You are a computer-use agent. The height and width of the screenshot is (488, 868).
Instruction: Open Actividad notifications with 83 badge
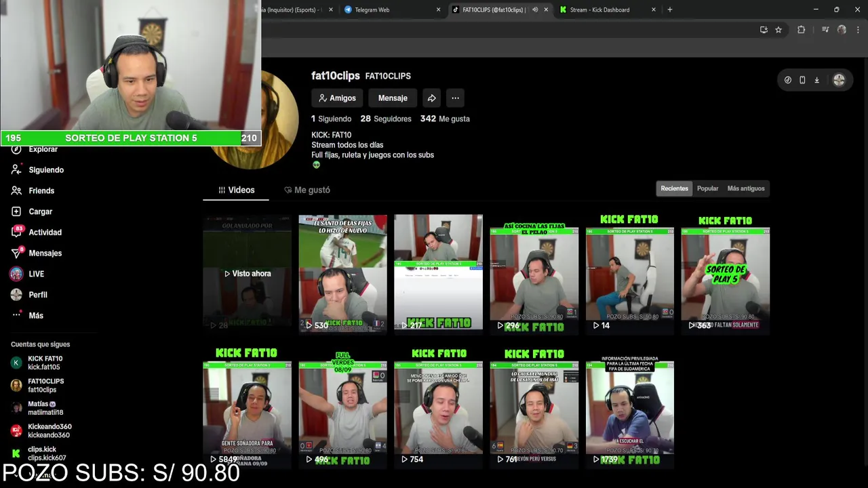[37, 232]
